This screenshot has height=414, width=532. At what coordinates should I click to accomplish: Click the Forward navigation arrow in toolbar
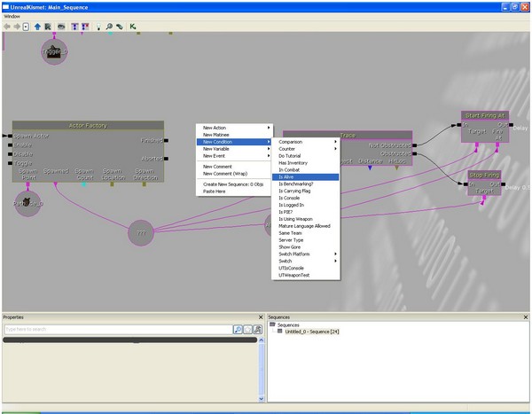pos(17,27)
